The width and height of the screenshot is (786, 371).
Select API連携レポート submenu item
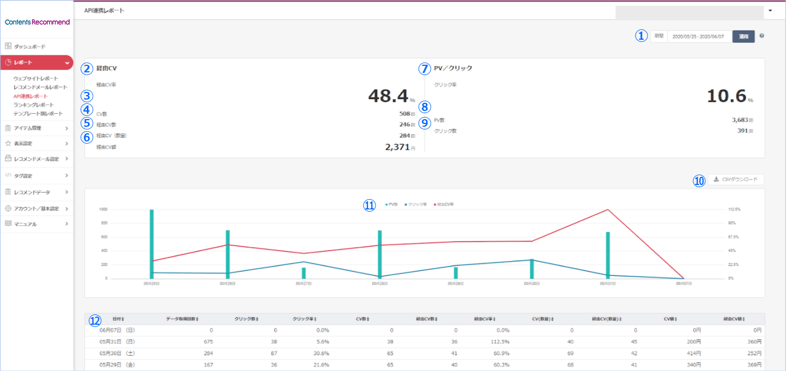[31, 96]
